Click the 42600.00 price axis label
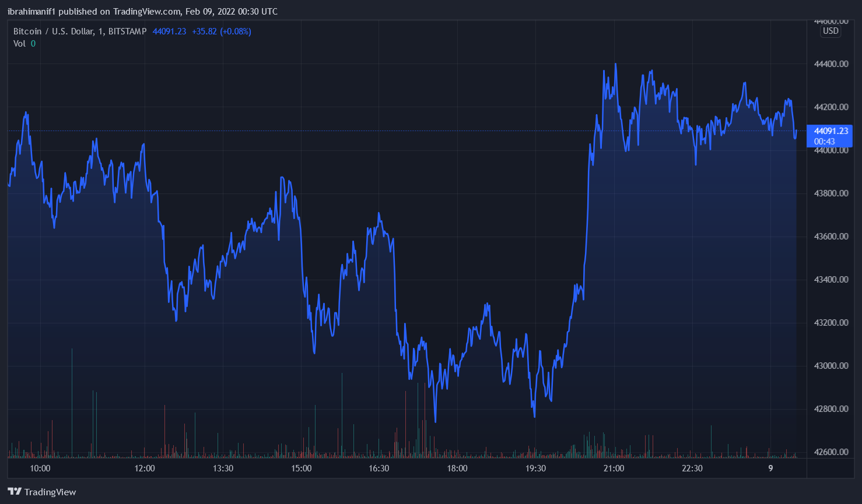 (831, 452)
